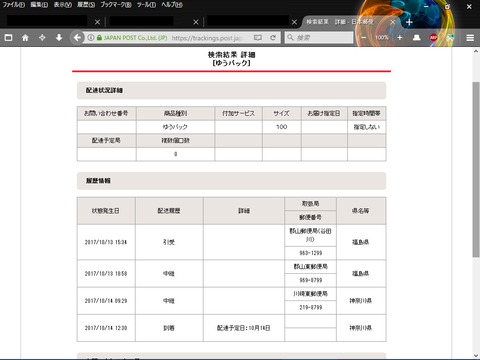Click the 2017/10/14 09:29 date cell
The width and height of the screenshot is (480, 360).
click(x=106, y=301)
